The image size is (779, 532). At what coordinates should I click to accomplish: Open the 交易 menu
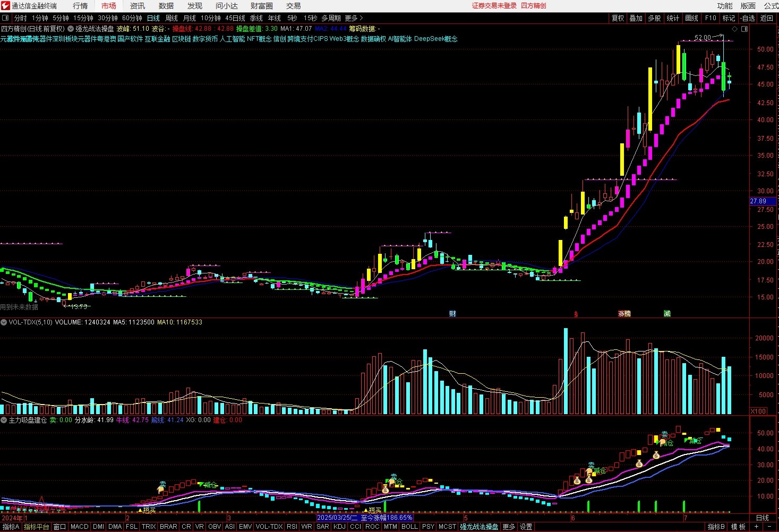[294, 6]
